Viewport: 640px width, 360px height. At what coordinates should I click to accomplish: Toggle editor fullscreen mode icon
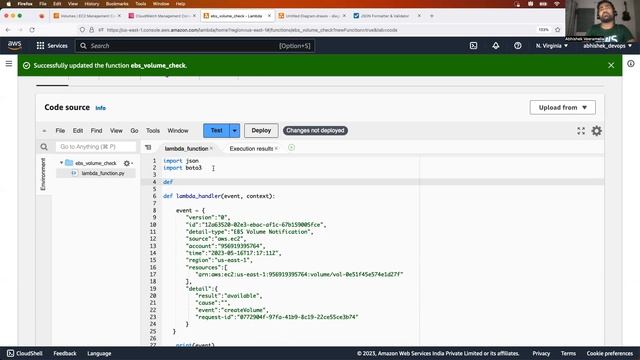point(581,131)
